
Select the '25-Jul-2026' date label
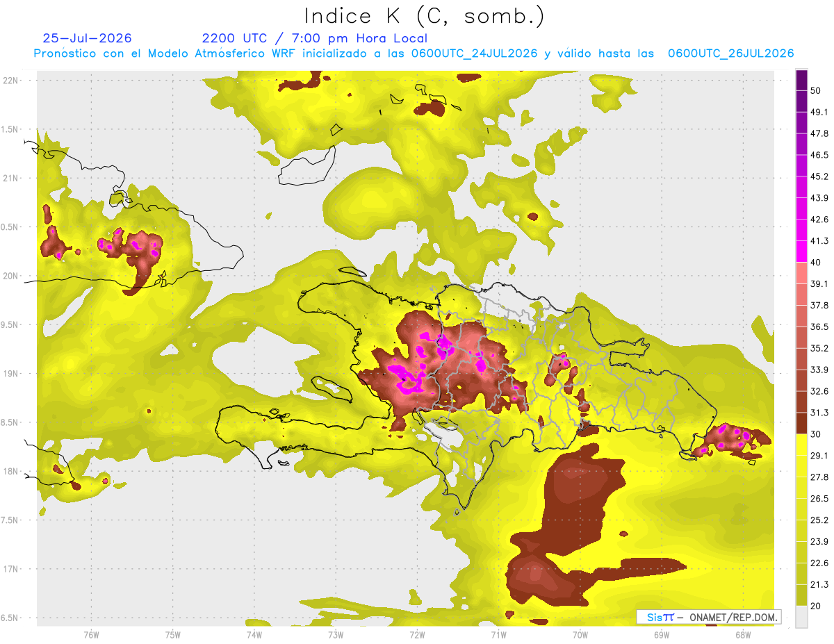click(x=87, y=38)
